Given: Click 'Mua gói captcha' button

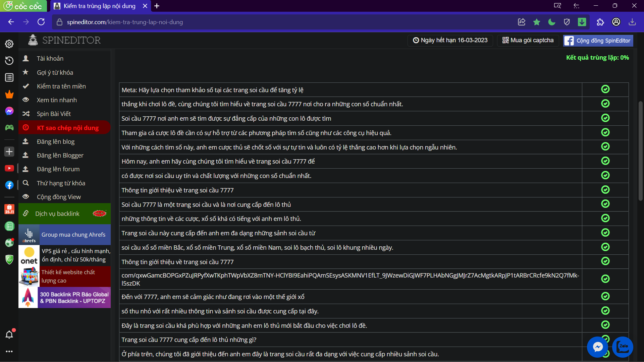Looking at the screenshot, I should point(528,40).
